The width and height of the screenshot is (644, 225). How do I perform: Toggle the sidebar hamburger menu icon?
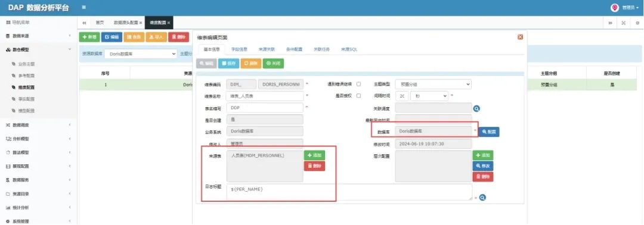[x=84, y=7]
